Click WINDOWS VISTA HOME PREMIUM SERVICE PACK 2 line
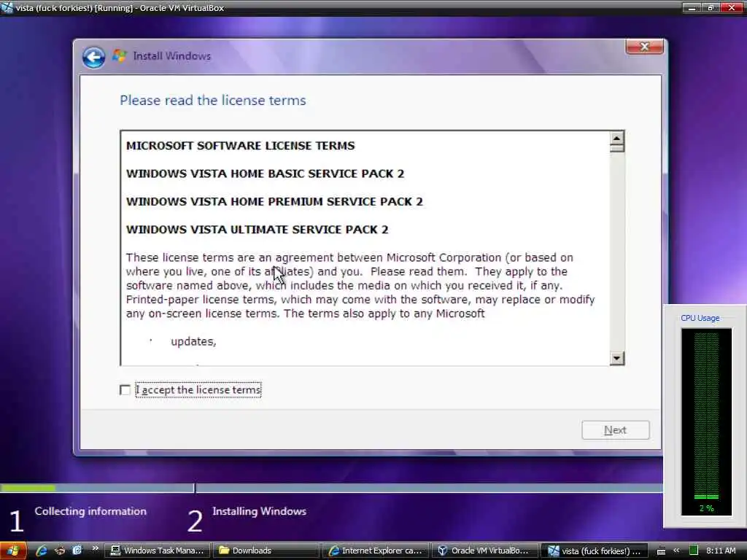 (x=274, y=202)
